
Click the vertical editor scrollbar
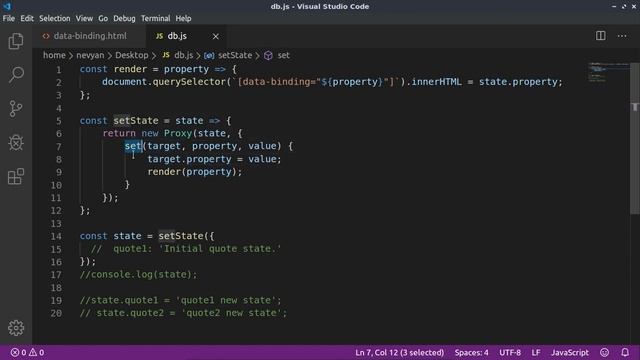pyautogui.click(x=635, y=139)
